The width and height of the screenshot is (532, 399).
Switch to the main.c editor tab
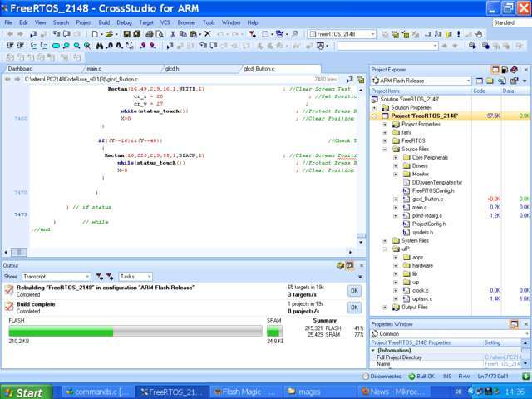point(94,69)
